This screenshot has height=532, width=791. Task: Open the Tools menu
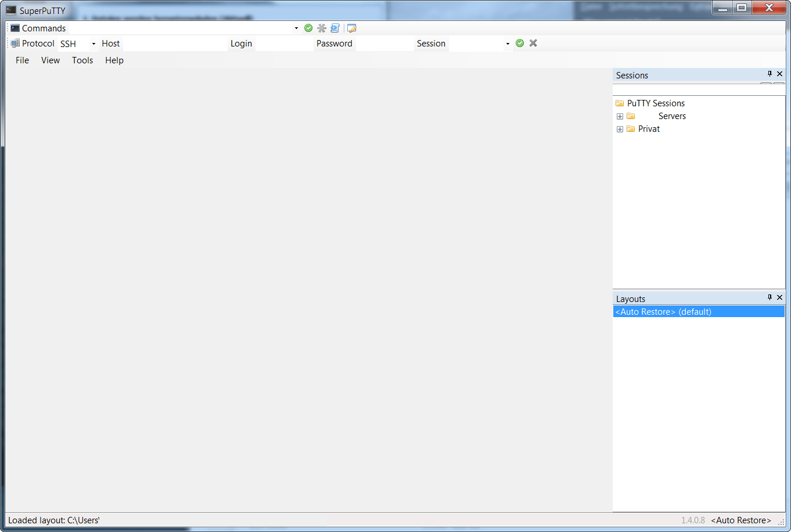point(82,60)
